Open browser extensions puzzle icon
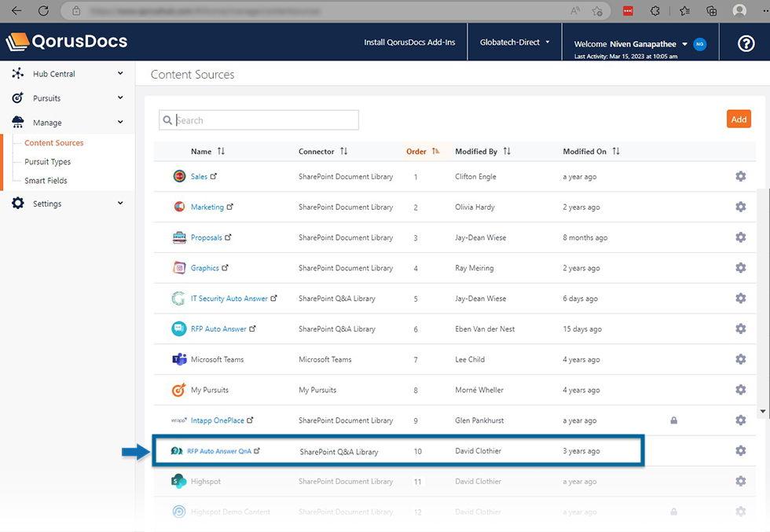 point(655,11)
